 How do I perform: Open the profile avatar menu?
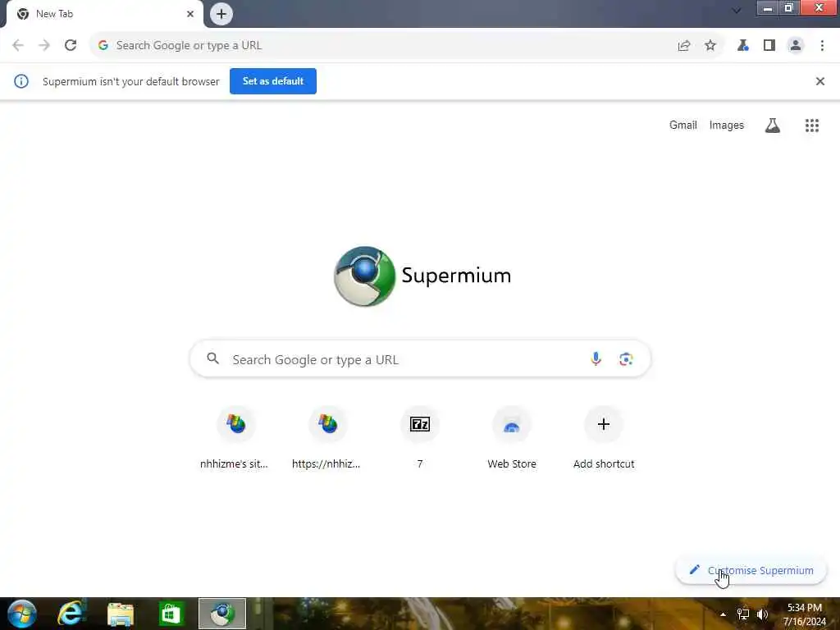pos(796,46)
